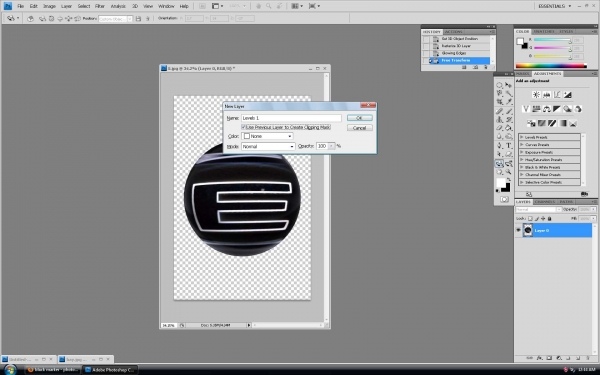Expand Curves Presets

pos(522,145)
